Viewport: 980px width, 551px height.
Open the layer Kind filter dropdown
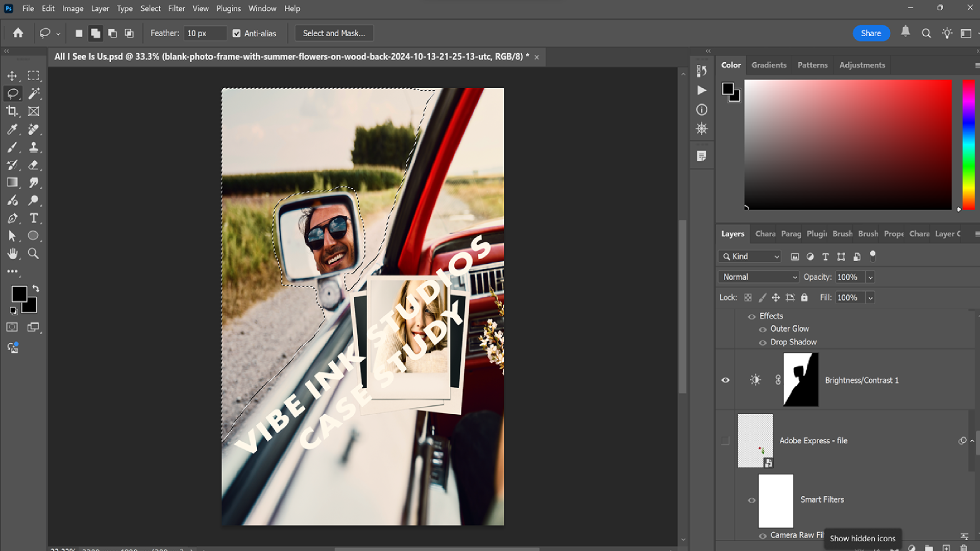(x=750, y=257)
